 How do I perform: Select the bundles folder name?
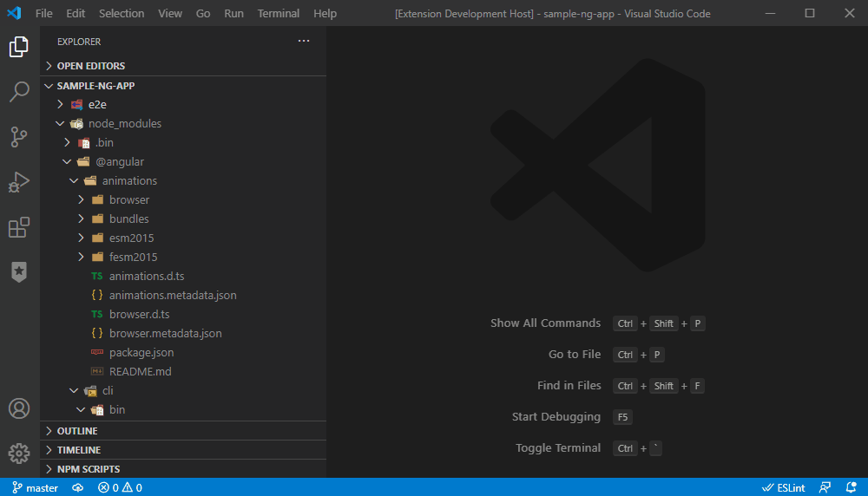(x=129, y=219)
